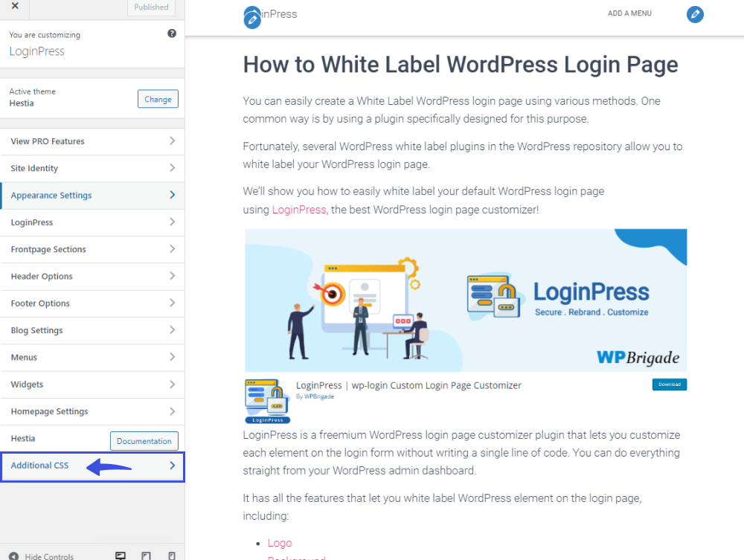Open the WPBrigade author link

(319, 396)
